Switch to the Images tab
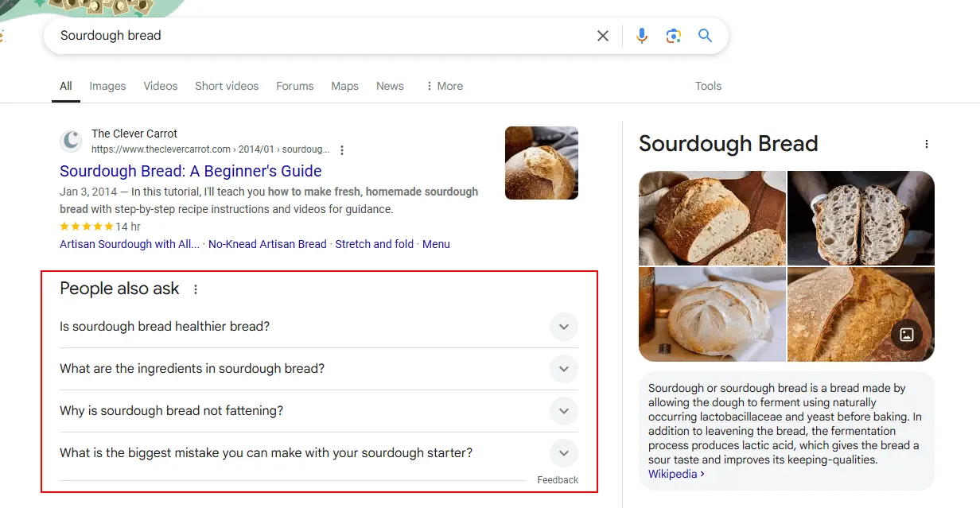Image resolution: width=980 pixels, height=508 pixels. (107, 86)
